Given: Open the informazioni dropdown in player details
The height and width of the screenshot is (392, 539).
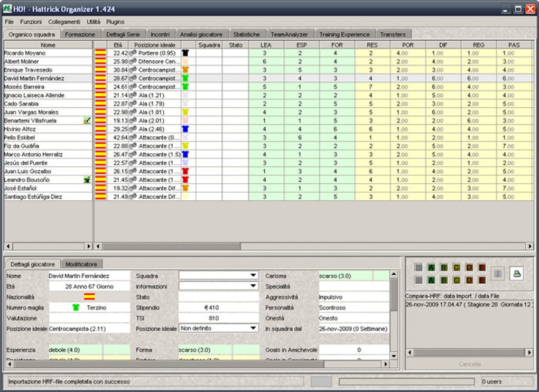Looking at the screenshot, I should (219, 286).
